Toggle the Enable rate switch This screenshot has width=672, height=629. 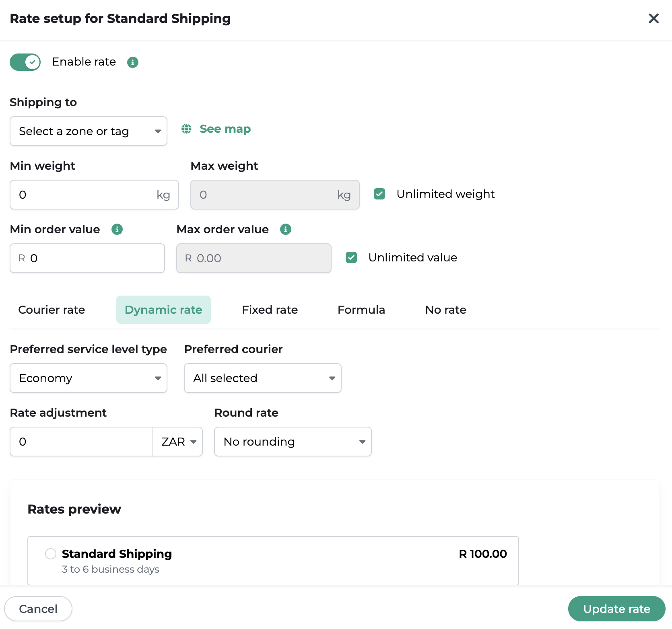click(25, 62)
